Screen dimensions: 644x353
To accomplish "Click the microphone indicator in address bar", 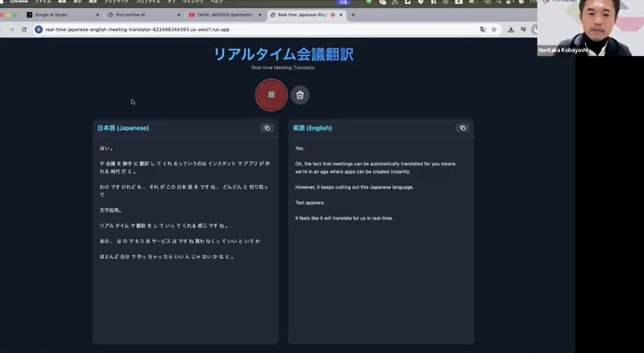I will pyautogui.click(x=39, y=29).
